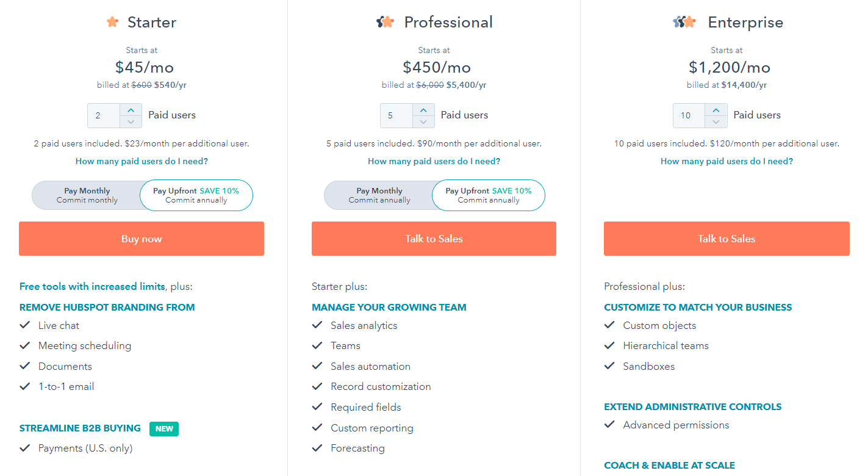The image size is (868, 476).
Task: Select Pay Upfront for the Professional plan
Action: coord(488,195)
